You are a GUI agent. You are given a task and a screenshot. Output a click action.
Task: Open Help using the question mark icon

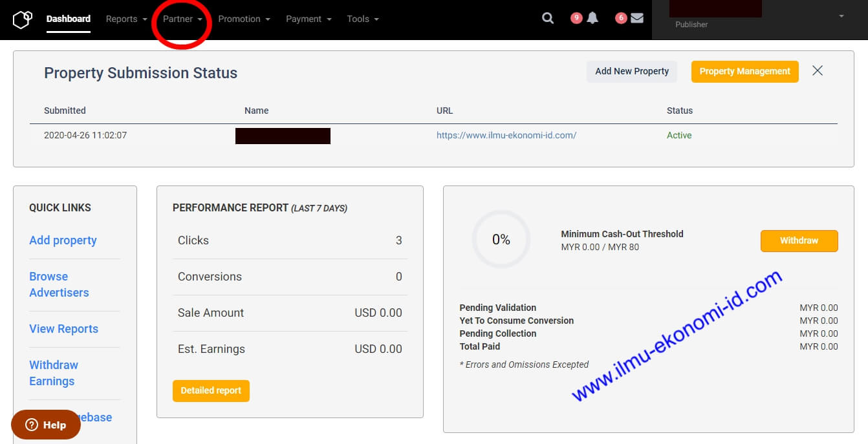pyautogui.click(x=30, y=425)
